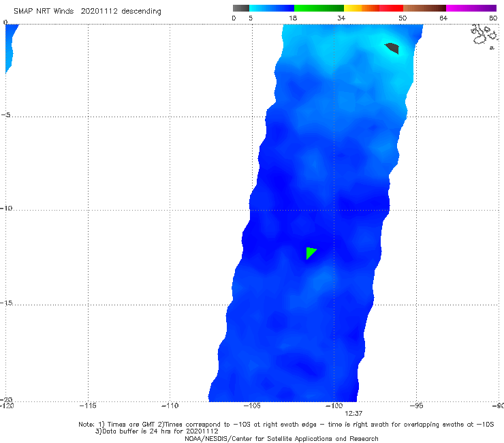Click the latitude label '-5'
This screenshot has height=443, width=504.
click(5, 115)
